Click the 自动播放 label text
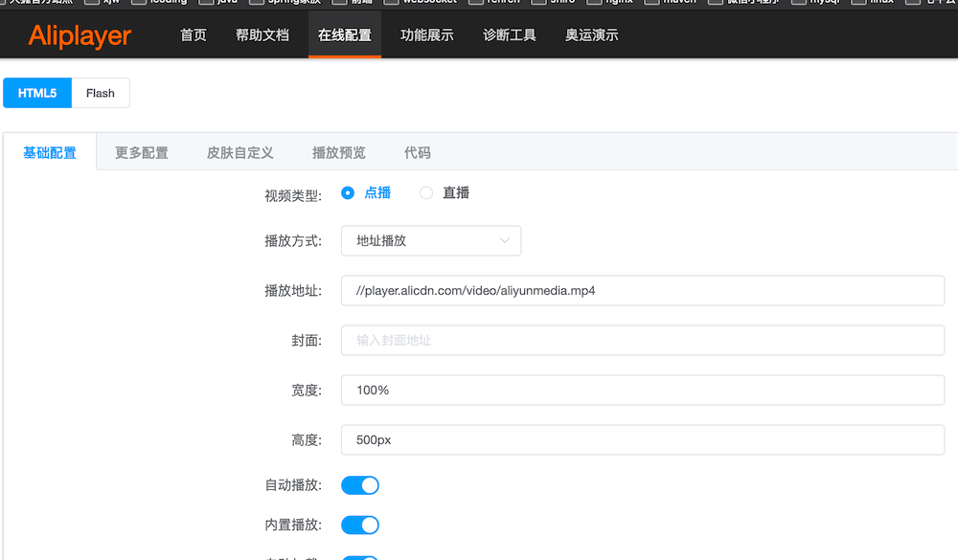 (292, 485)
